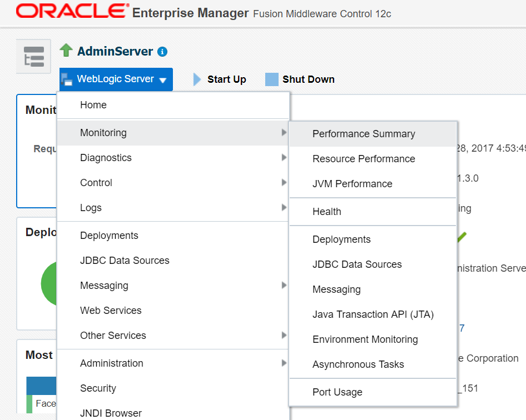Open Environment Monitoring submenu entry
This screenshot has width=526, height=420.
click(365, 339)
